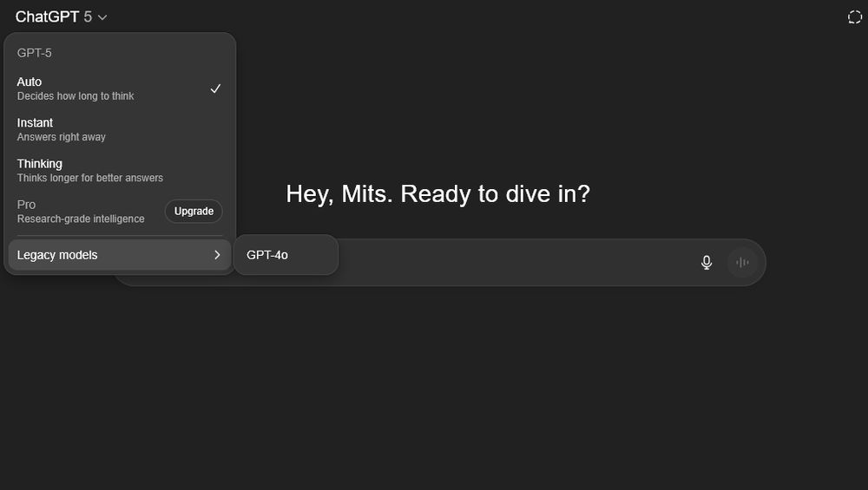
Task: Launch voice mode with the waveform icon
Action: pyautogui.click(x=742, y=262)
